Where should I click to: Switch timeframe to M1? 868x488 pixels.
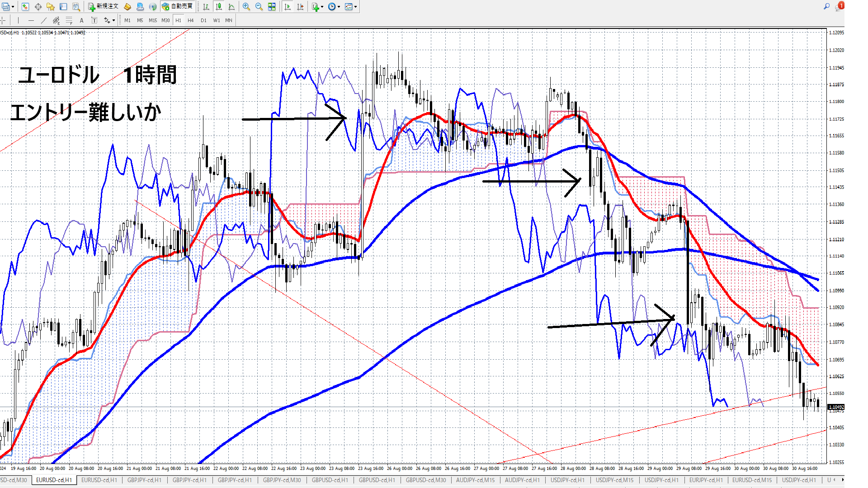click(x=127, y=20)
